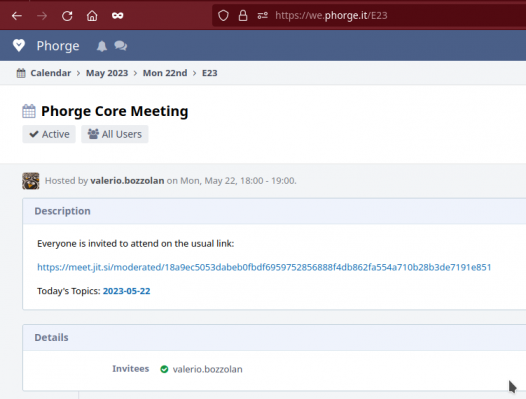Open the Mon 22nd breadcrumb
Viewport: 526px width, 399px height.
pos(165,73)
